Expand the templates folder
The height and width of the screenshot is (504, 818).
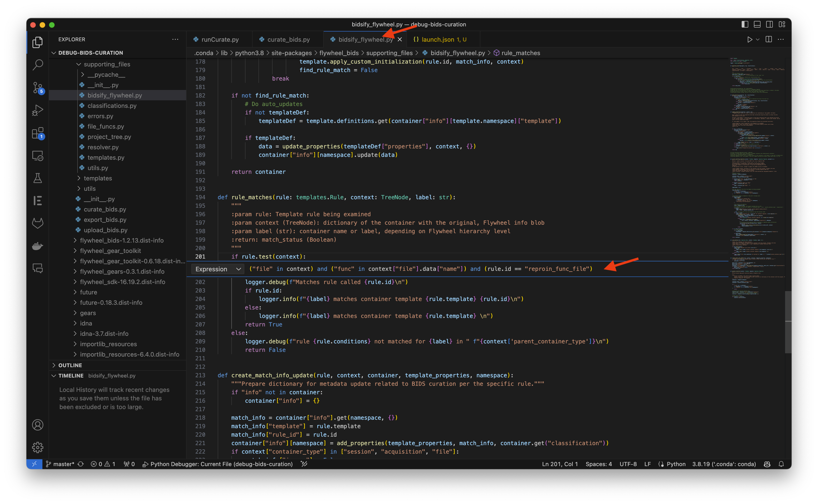[79, 178]
